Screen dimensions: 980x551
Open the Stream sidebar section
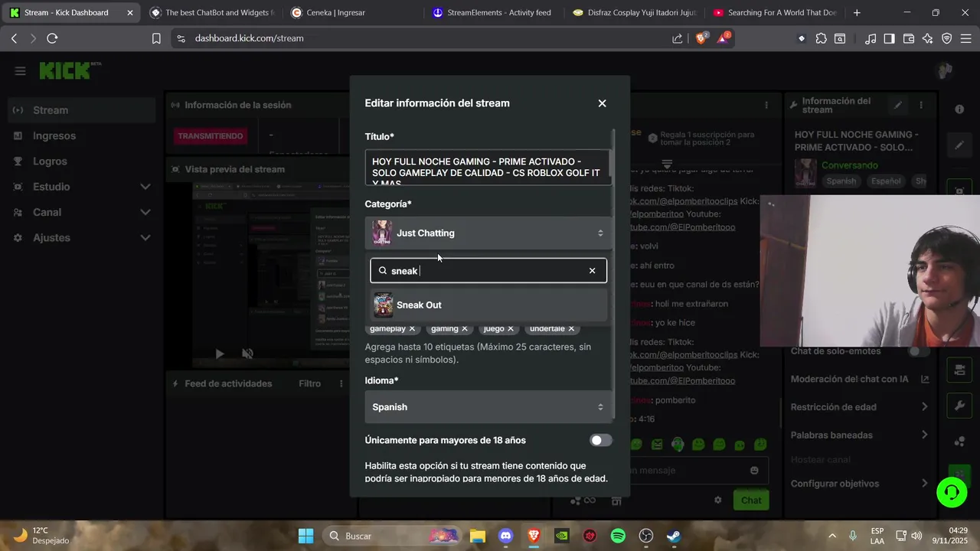81,110
